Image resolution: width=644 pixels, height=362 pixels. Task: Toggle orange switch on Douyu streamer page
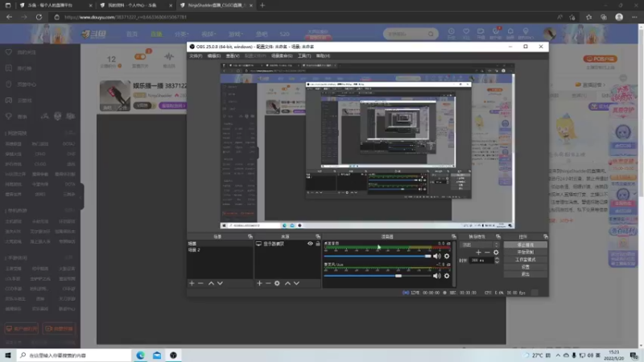(x=140, y=56)
